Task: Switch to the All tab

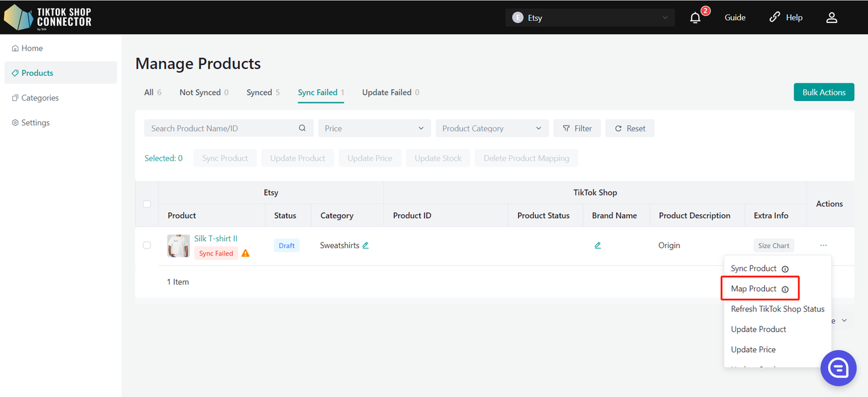Action: tap(153, 92)
